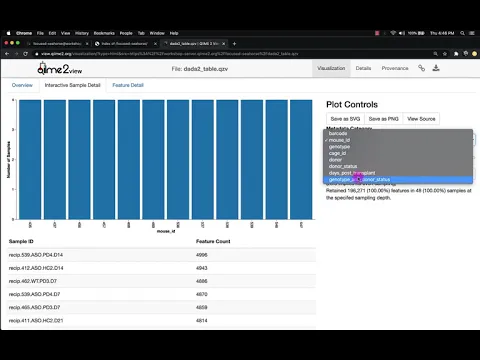Click the Save as PNG button
Image resolution: width=480 pixels, height=360 pixels.
point(383,119)
